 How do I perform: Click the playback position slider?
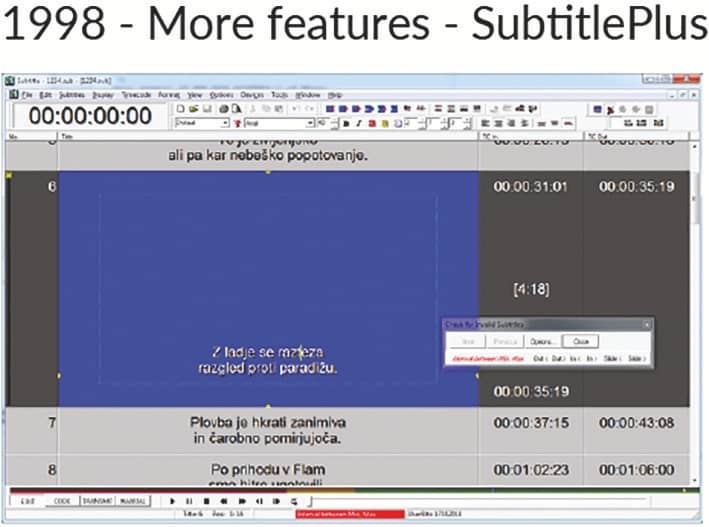click(x=479, y=501)
